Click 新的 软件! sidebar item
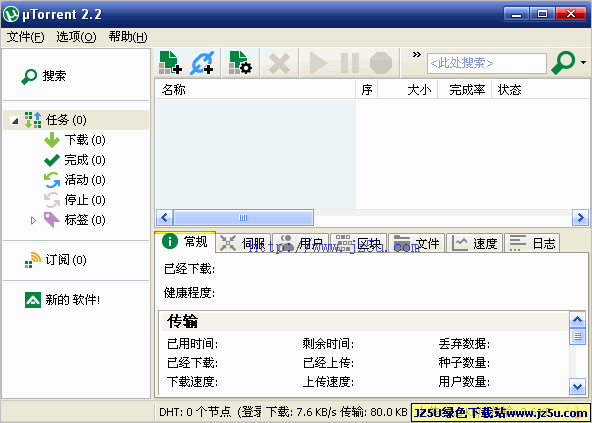The width and height of the screenshot is (592, 423). tap(63, 300)
